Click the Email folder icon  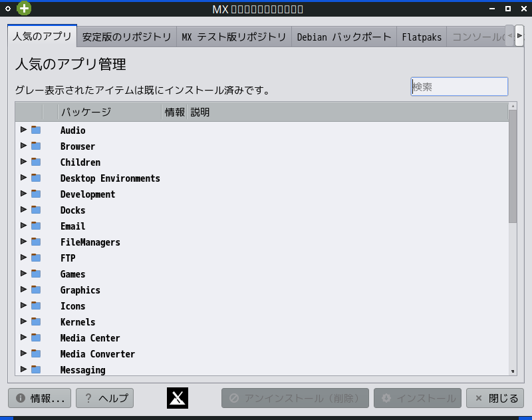click(x=36, y=226)
